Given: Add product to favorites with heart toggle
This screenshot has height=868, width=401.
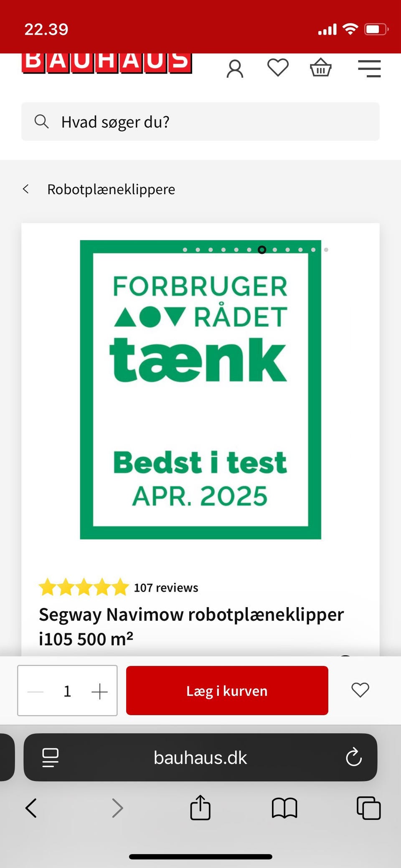Looking at the screenshot, I should click(x=360, y=690).
